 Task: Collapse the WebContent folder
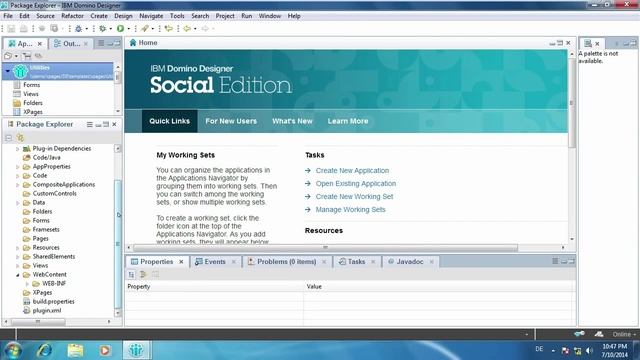pyautogui.click(x=18, y=275)
